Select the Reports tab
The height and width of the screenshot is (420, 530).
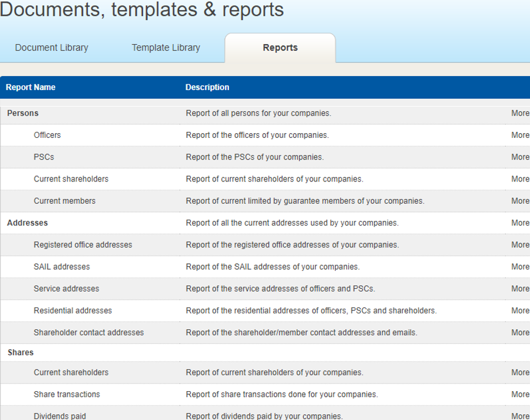click(x=280, y=48)
